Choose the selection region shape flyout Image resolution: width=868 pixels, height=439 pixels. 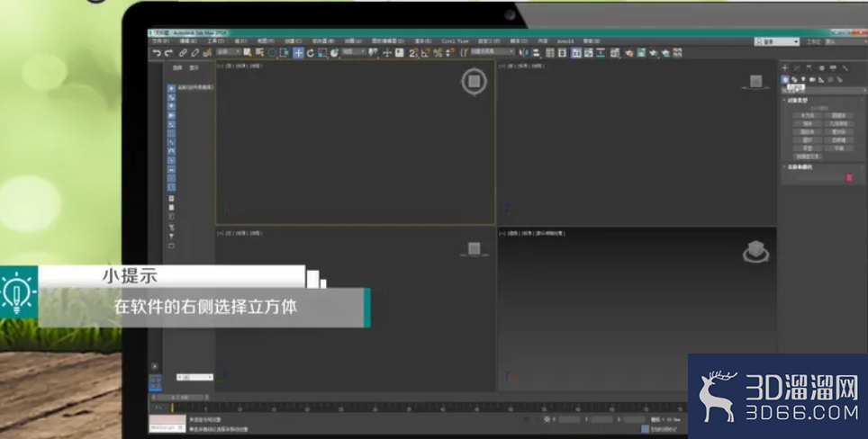(272, 52)
